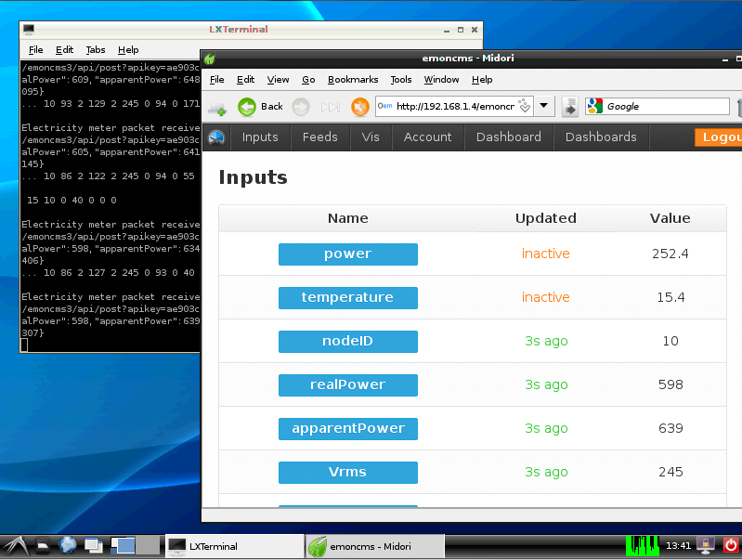742x560 pixels.
Task: Click the apparentPower row value 639
Action: coord(670,428)
